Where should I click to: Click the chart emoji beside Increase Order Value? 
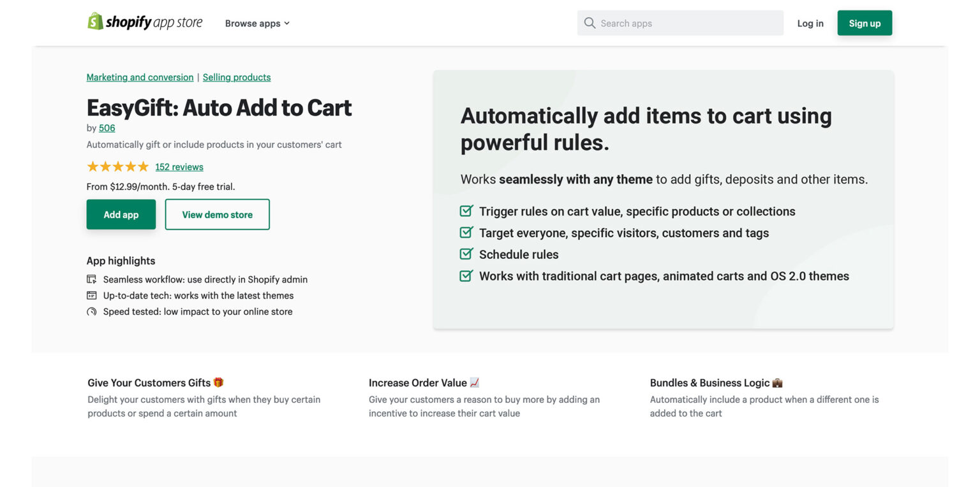click(474, 382)
